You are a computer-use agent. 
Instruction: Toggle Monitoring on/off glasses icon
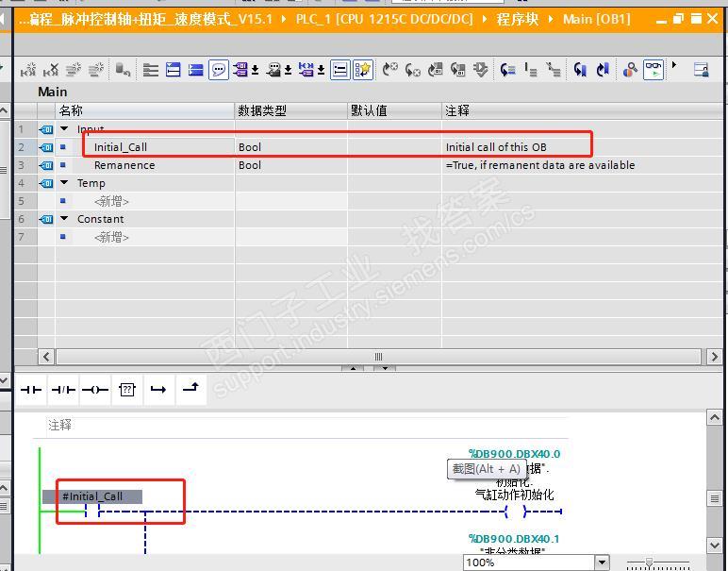click(x=654, y=70)
